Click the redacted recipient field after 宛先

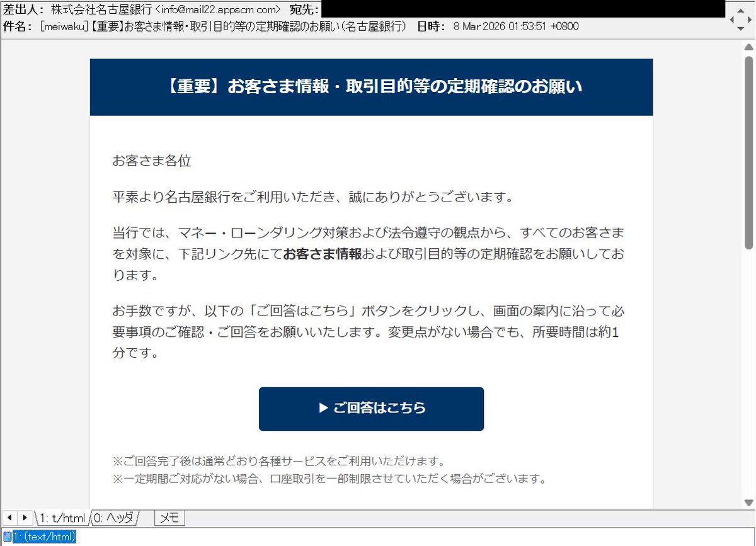523,9
